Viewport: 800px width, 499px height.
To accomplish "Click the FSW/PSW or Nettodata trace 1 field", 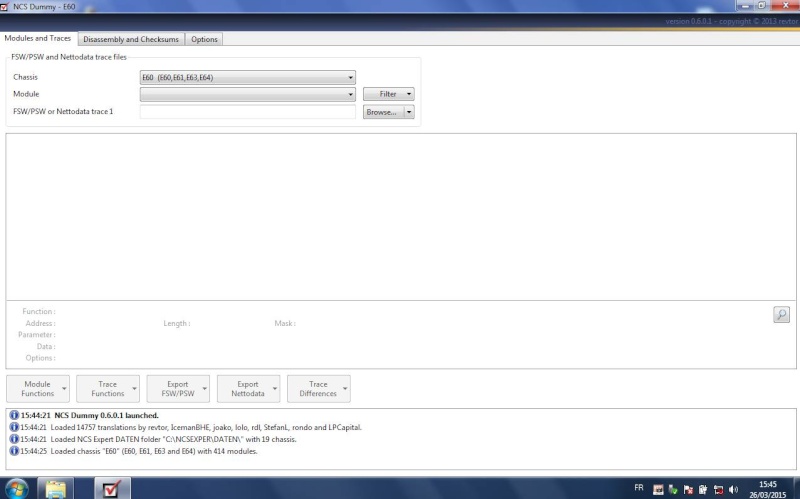I will coord(247,112).
